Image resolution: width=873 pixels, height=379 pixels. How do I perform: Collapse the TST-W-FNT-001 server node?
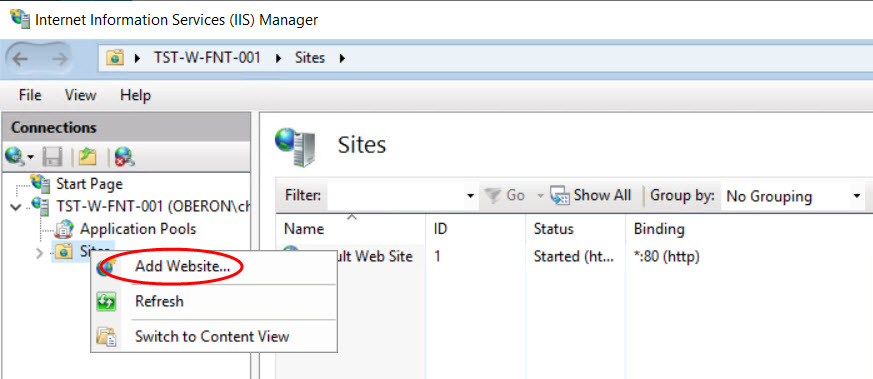pos(16,207)
